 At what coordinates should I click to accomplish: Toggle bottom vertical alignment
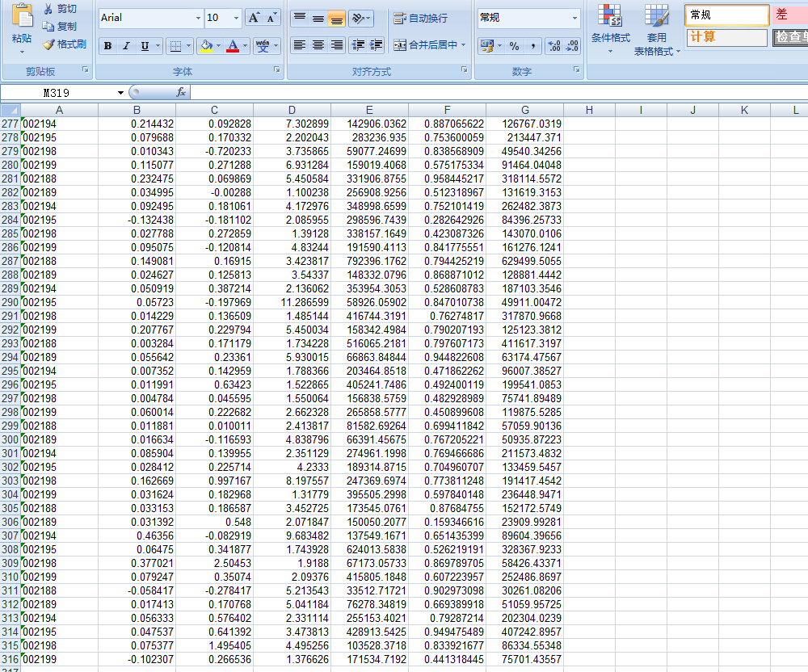click(336, 19)
